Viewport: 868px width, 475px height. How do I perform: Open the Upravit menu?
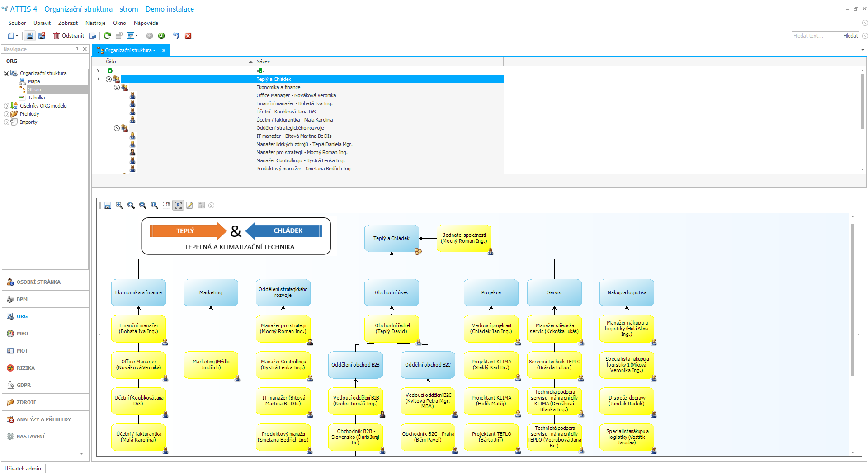(42, 23)
